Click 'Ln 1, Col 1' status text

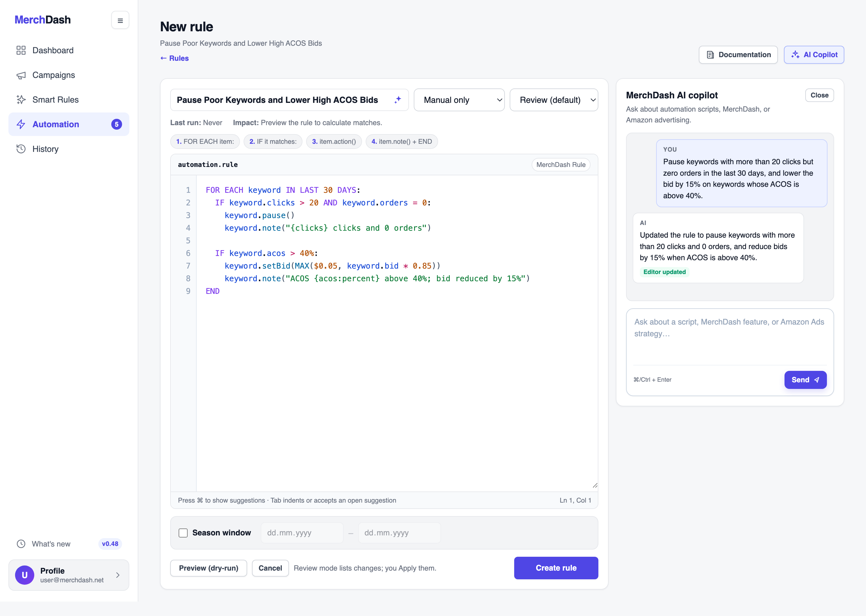pyautogui.click(x=575, y=500)
